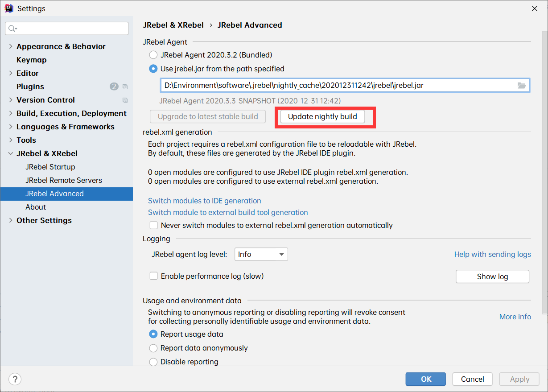Collapse the JRebel & XRebel node

pos(11,153)
